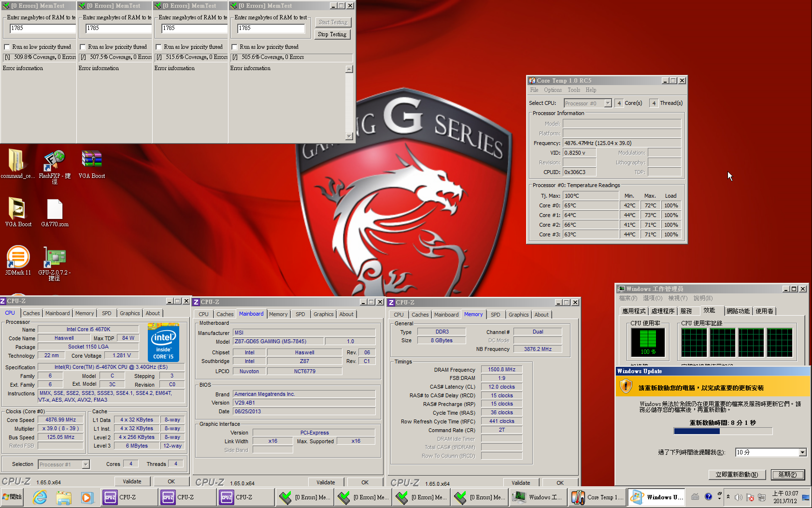Click the volume speaker tray icon
Screen dimensions: 812x508
[x=739, y=497]
